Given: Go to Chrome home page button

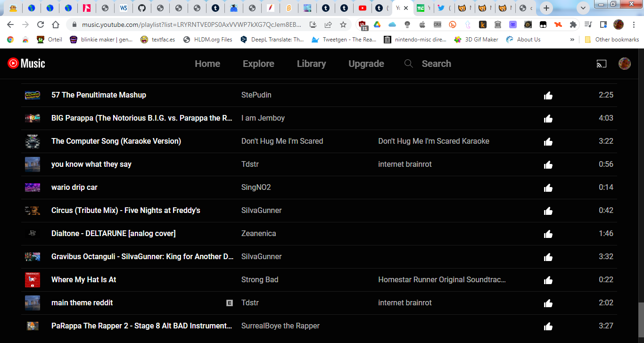Looking at the screenshot, I should [56, 24].
